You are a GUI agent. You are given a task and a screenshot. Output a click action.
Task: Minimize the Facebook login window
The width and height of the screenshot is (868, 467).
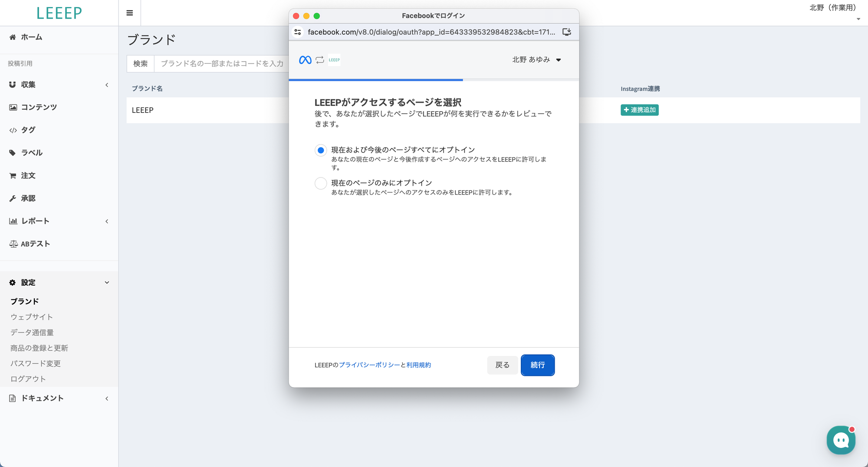coord(306,16)
